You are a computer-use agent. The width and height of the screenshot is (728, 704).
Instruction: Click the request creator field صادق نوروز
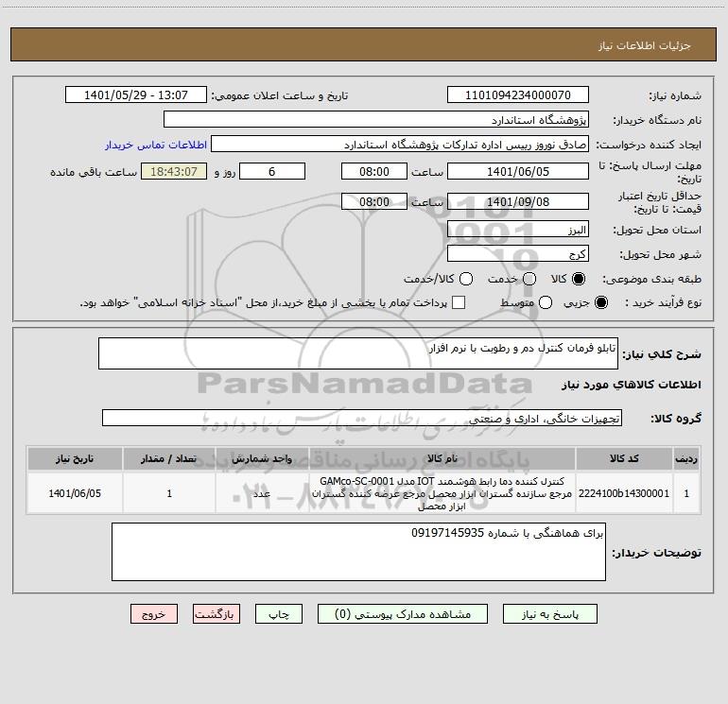400,145
